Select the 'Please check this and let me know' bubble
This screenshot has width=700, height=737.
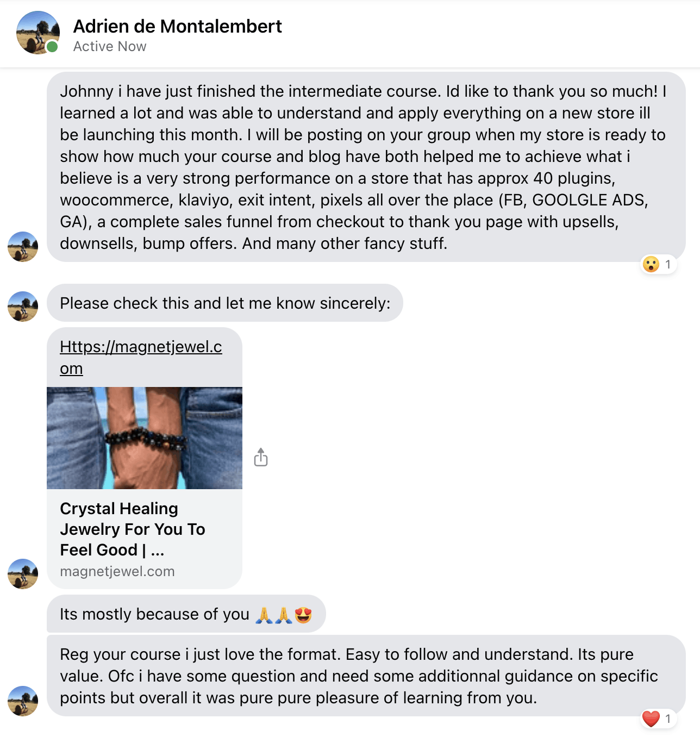[225, 303]
